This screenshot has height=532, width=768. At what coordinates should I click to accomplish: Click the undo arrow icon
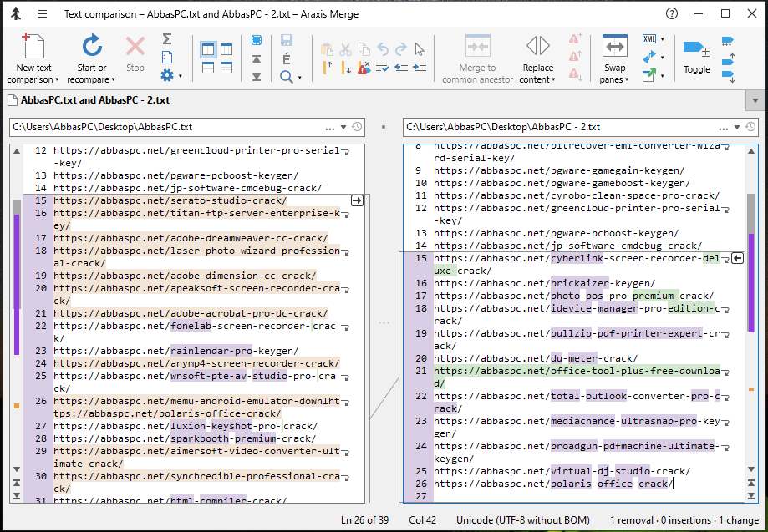click(x=383, y=49)
